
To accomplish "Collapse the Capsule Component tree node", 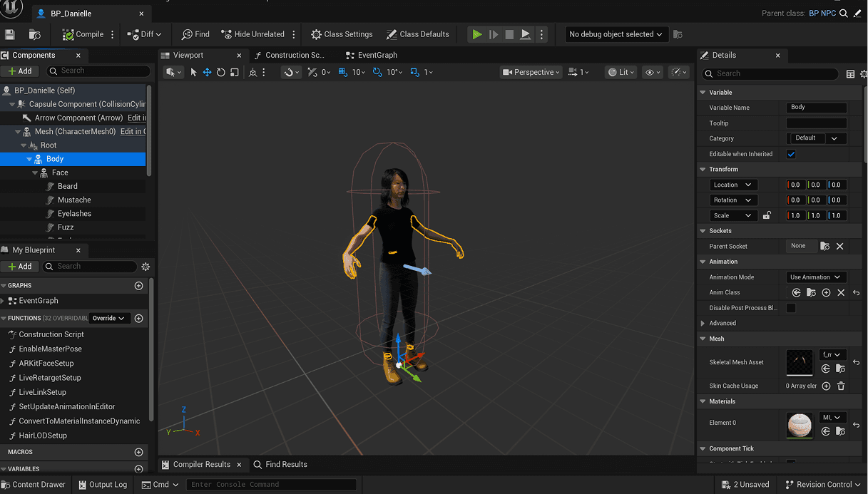I will pyautogui.click(x=12, y=104).
